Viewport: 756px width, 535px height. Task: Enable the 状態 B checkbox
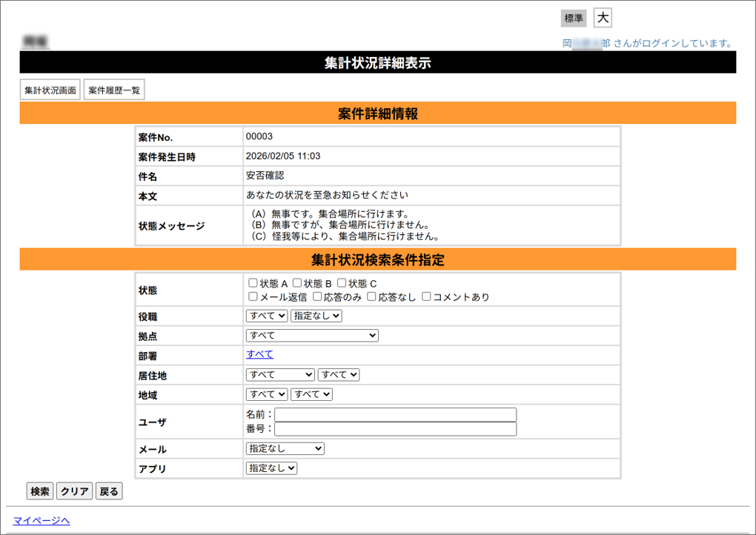coord(296,282)
